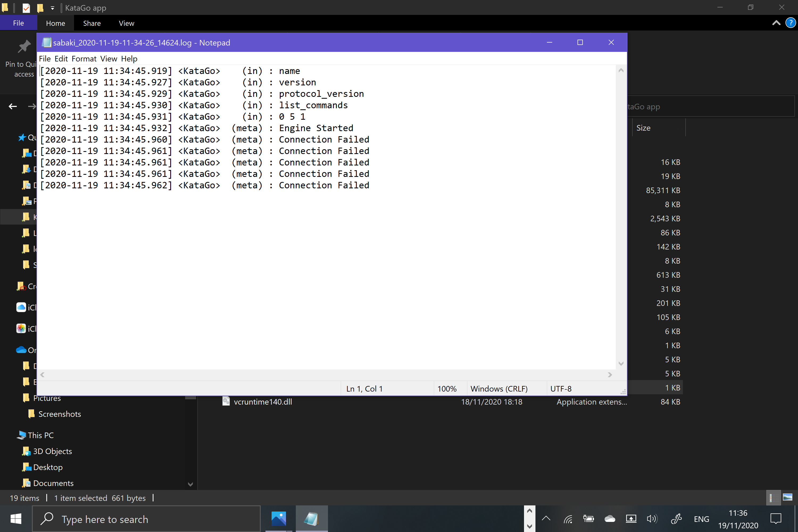Viewport: 798px width, 532px height.
Task: Click the Windows Start button
Action: point(16,519)
